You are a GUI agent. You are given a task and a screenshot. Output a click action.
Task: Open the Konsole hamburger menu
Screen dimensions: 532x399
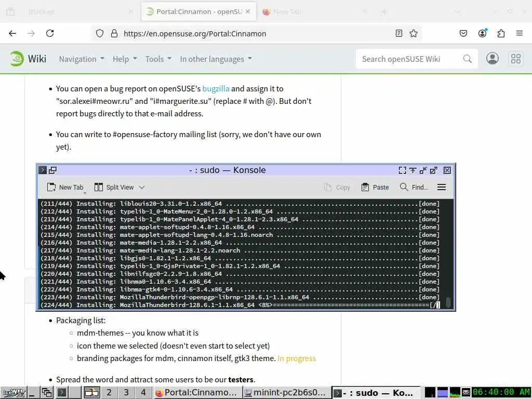(x=442, y=187)
